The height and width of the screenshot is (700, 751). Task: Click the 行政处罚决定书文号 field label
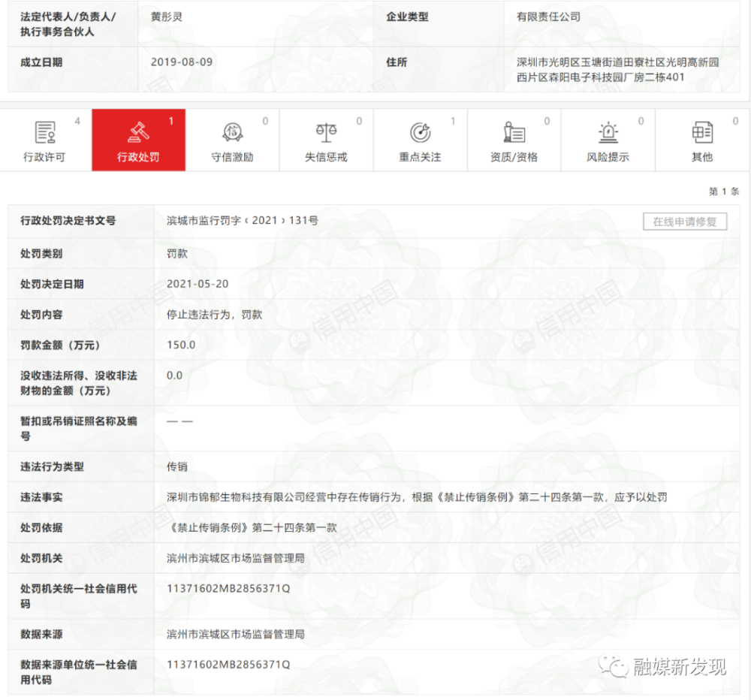(68, 221)
